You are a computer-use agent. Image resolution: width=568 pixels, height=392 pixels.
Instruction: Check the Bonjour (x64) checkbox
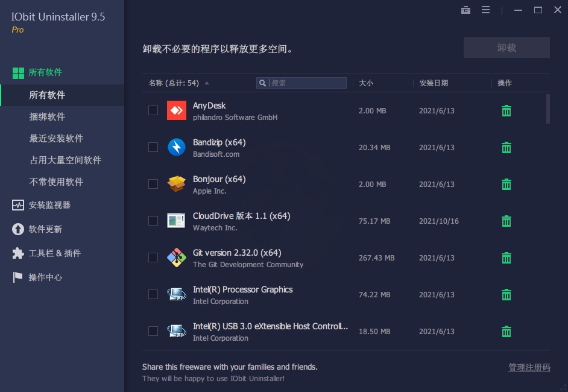(153, 184)
